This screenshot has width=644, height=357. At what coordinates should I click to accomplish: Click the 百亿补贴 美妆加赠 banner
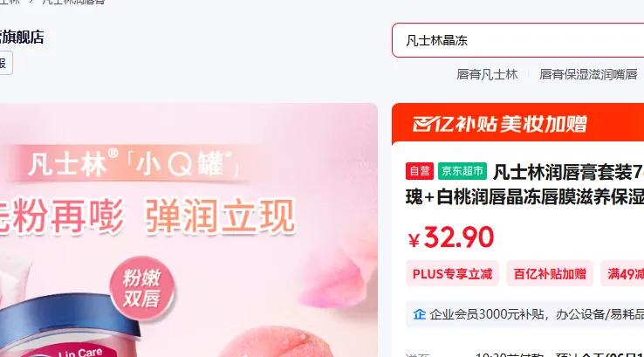click(518, 124)
